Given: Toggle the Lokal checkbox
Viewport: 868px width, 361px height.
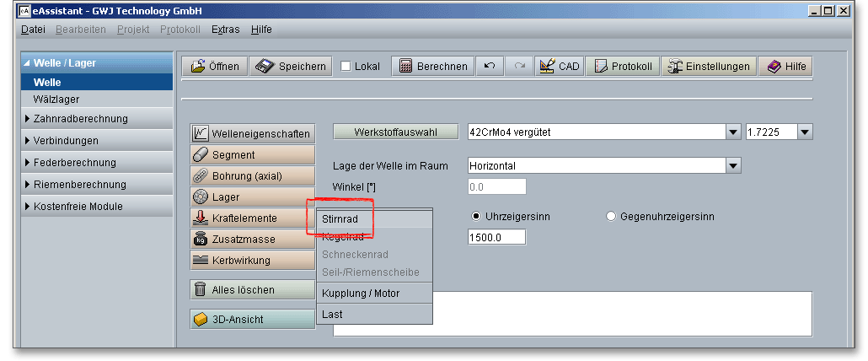Looking at the screenshot, I should 346,67.
